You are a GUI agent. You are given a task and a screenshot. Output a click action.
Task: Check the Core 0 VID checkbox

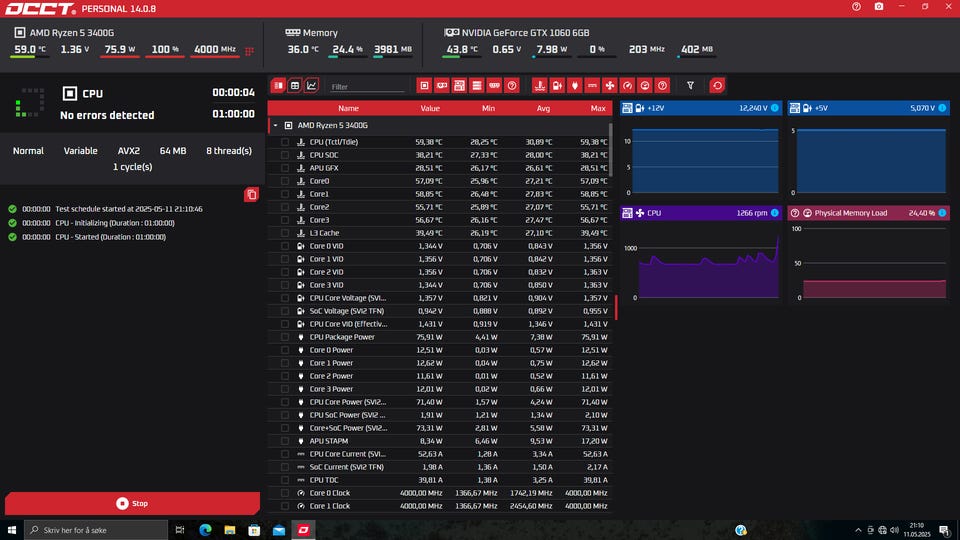(285, 246)
